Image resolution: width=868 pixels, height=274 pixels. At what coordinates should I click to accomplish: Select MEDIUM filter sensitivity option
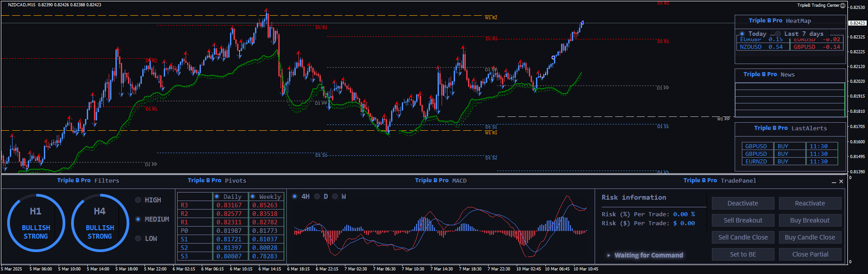coord(138,219)
